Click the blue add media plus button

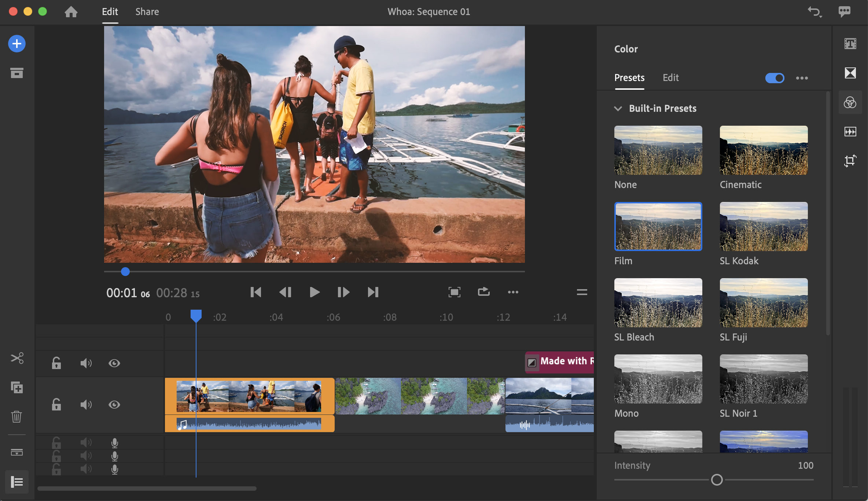[17, 44]
